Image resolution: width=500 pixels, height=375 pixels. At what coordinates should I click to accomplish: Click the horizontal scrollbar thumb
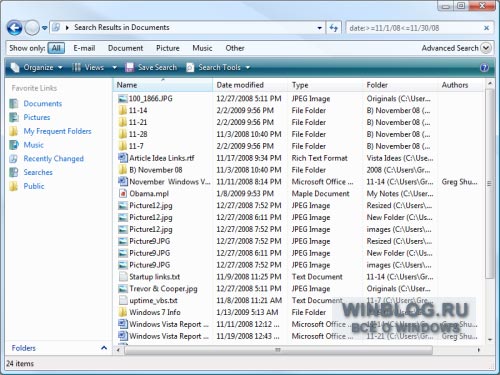click(278, 350)
